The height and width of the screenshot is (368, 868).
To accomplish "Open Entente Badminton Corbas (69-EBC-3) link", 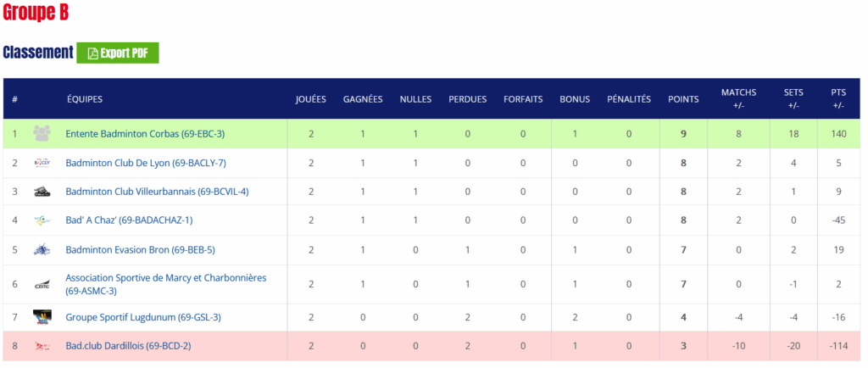I will click(145, 134).
